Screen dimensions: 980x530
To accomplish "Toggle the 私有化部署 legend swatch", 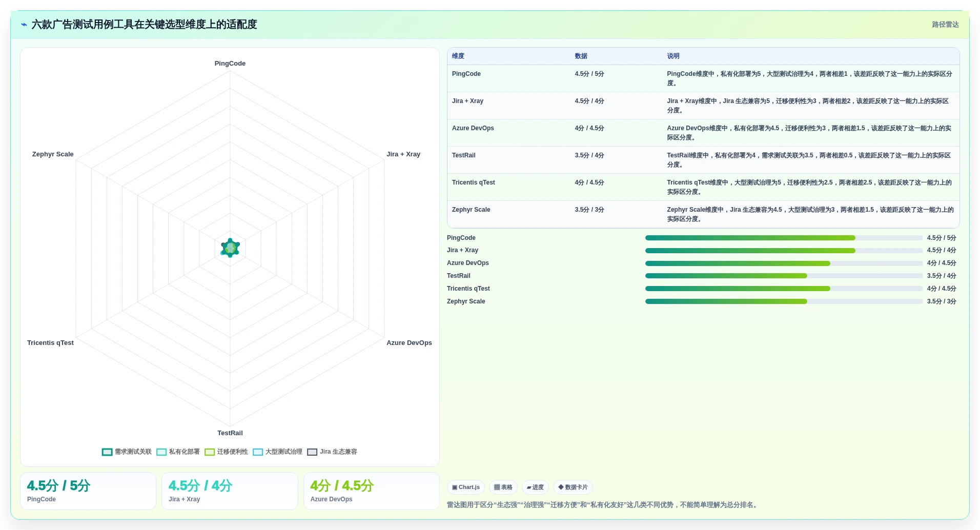I will coord(161,452).
